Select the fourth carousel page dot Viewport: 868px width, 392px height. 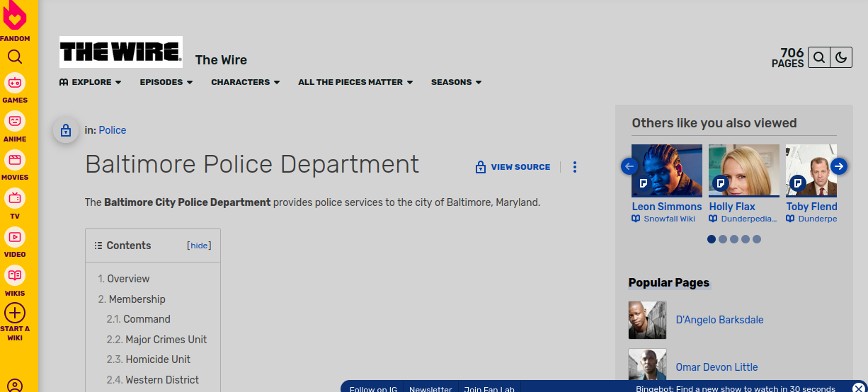[x=746, y=239]
